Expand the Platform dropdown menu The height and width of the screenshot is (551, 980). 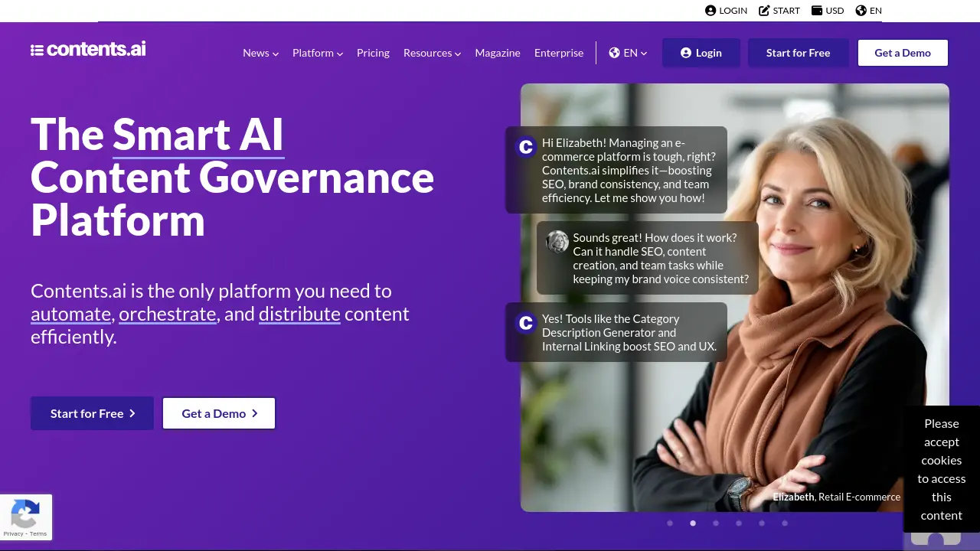(318, 53)
